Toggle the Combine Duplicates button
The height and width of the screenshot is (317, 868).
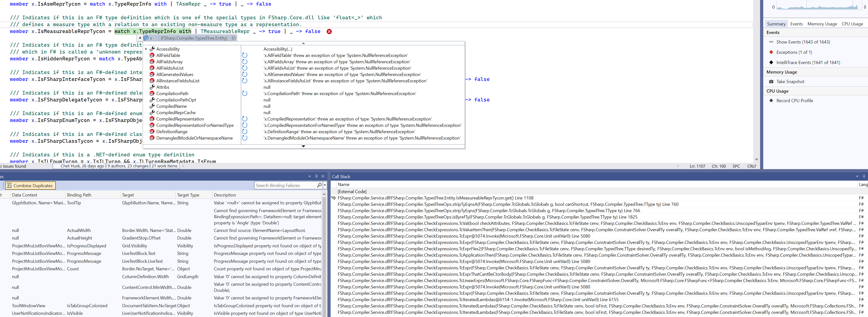click(x=30, y=186)
